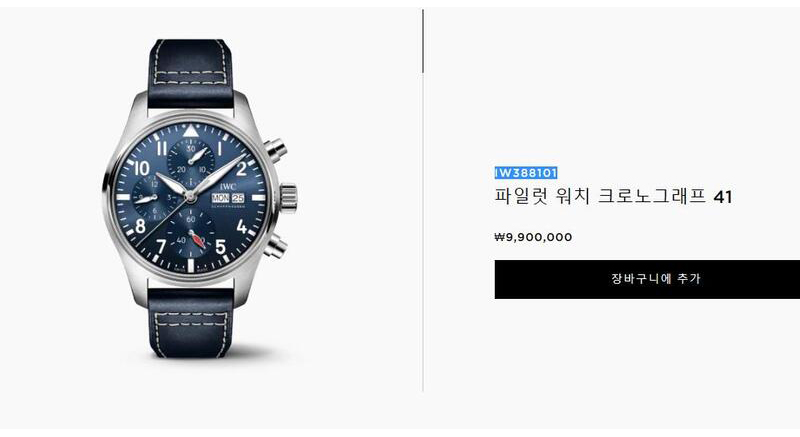Click the lower blue leather strap
This screenshot has height=437, width=800.
(190, 322)
